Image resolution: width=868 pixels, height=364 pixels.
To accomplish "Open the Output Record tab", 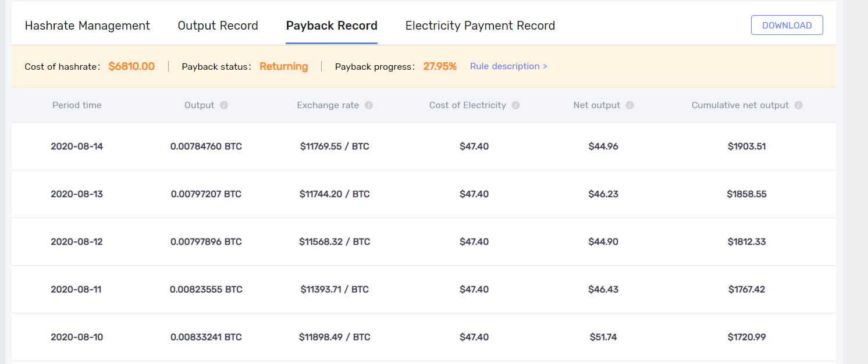I will (218, 26).
